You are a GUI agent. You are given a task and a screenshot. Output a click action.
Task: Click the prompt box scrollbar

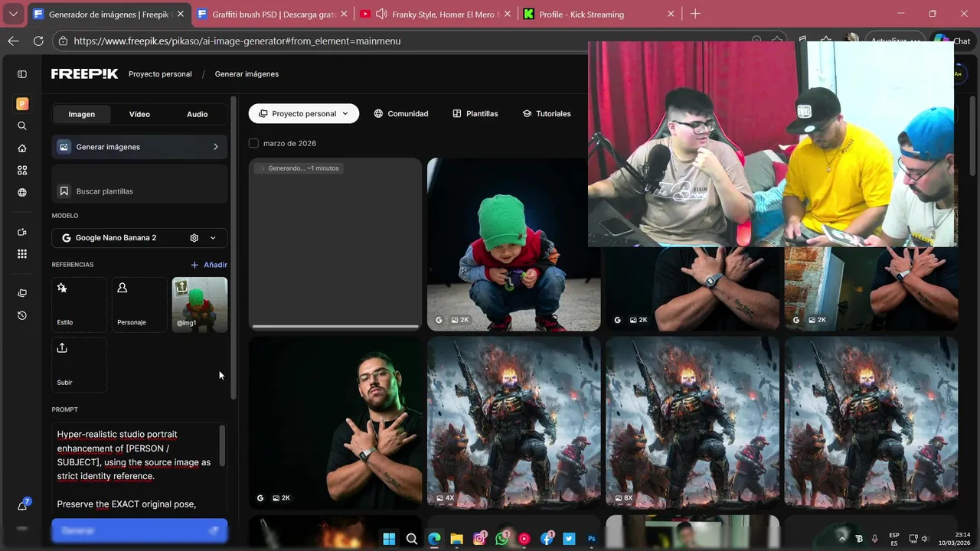click(x=223, y=445)
